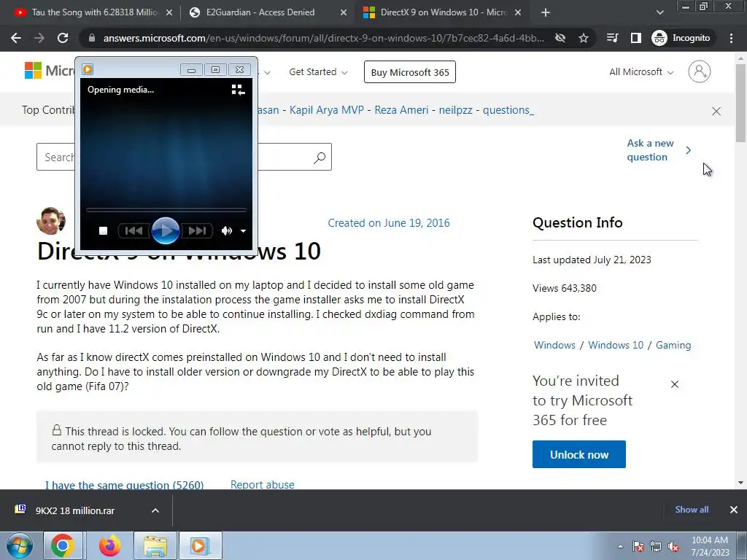Open Chrome side panel
The height and width of the screenshot is (560, 747).
coord(636,38)
